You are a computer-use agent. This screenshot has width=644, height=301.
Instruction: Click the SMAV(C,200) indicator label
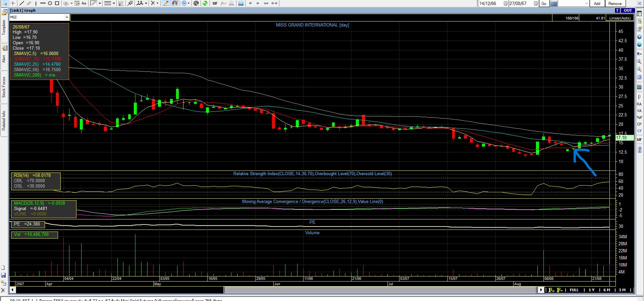pos(27,75)
